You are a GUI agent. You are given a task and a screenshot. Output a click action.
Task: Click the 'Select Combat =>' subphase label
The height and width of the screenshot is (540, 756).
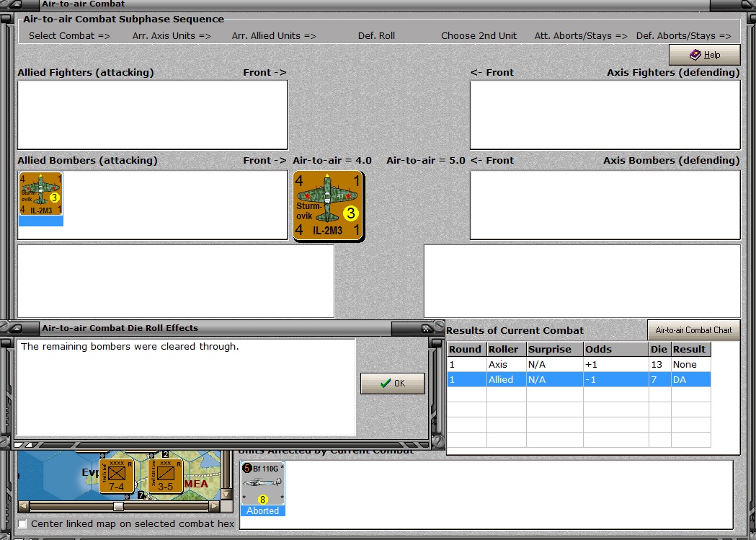[69, 35]
